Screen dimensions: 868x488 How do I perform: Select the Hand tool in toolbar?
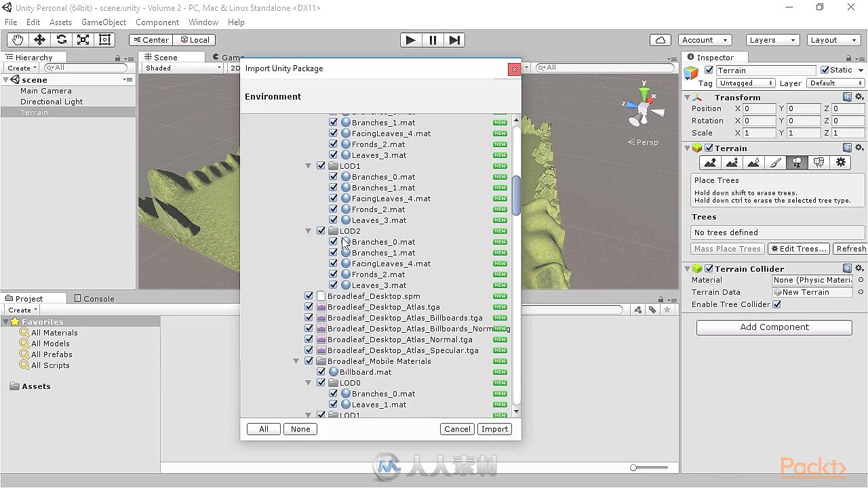(18, 40)
